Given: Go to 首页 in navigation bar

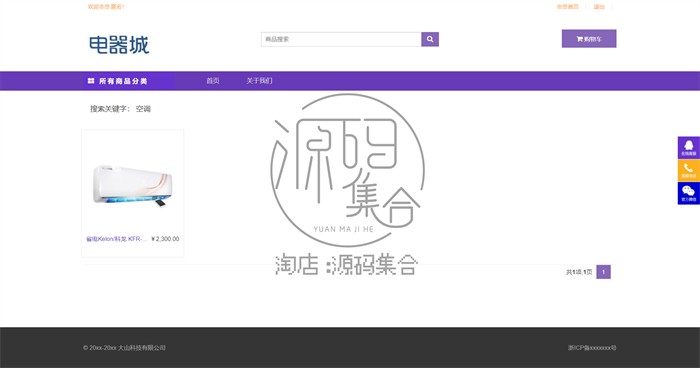Looking at the screenshot, I should pyautogui.click(x=213, y=81).
